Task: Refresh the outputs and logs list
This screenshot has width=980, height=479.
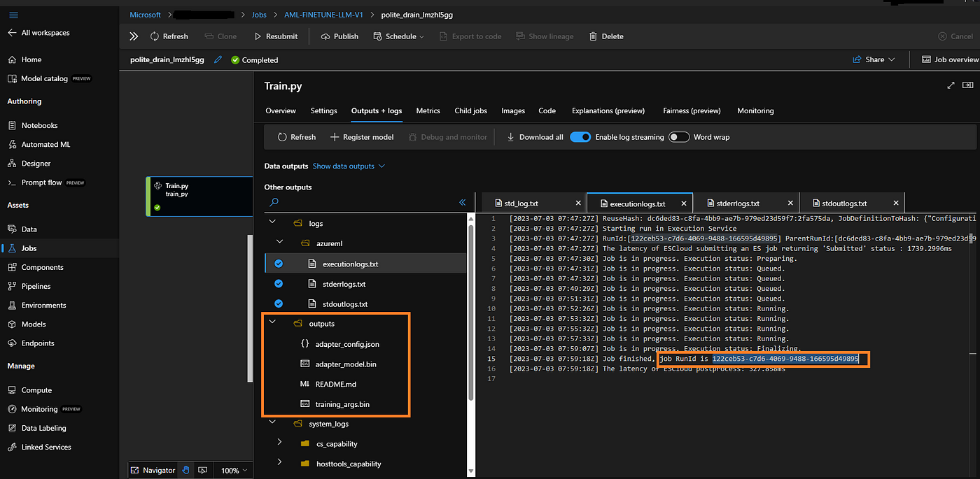Action: point(296,137)
